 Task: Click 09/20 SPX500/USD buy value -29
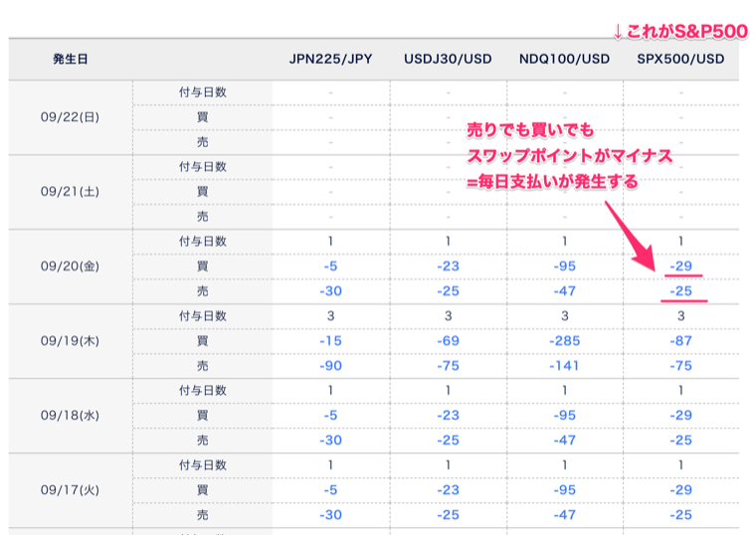(x=680, y=267)
